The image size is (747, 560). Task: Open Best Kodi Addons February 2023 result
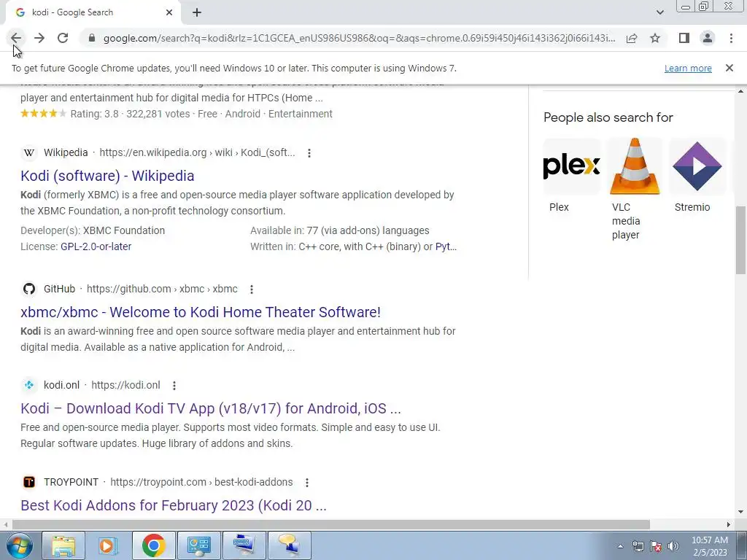coord(174,505)
